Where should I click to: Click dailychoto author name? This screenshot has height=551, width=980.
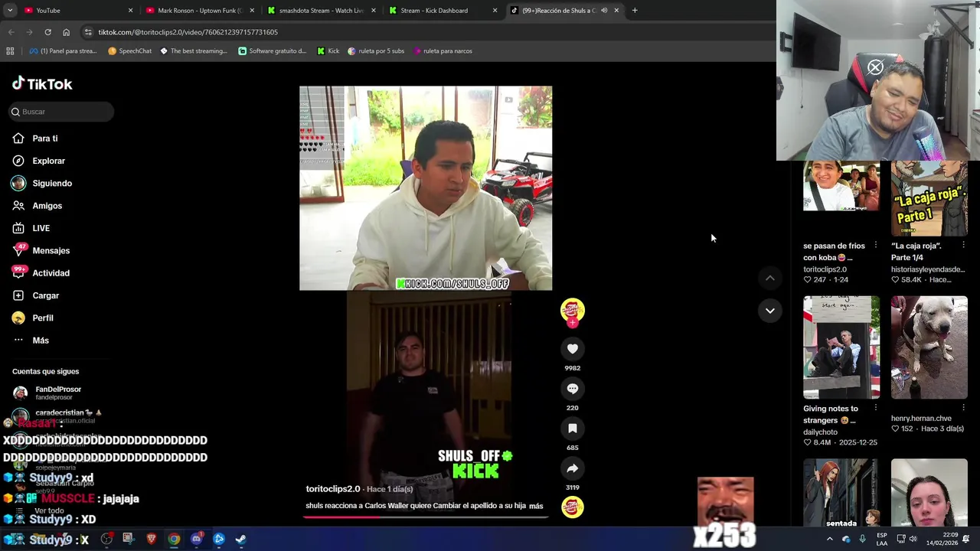(822, 432)
